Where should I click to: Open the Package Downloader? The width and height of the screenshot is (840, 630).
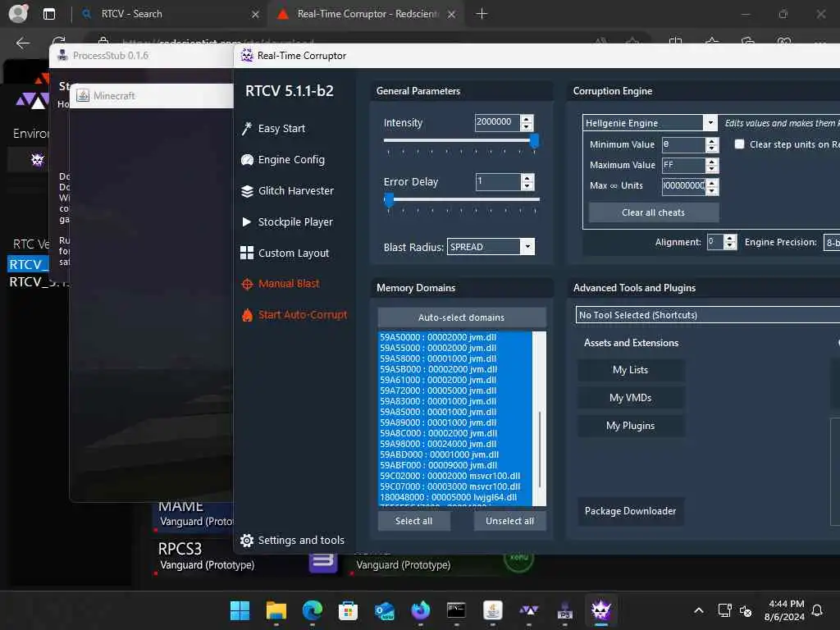(631, 511)
